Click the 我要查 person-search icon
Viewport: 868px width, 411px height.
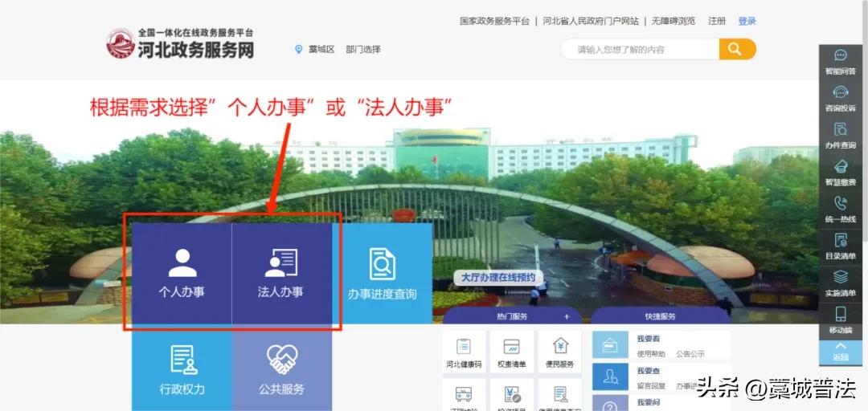pyautogui.click(x=611, y=377)
